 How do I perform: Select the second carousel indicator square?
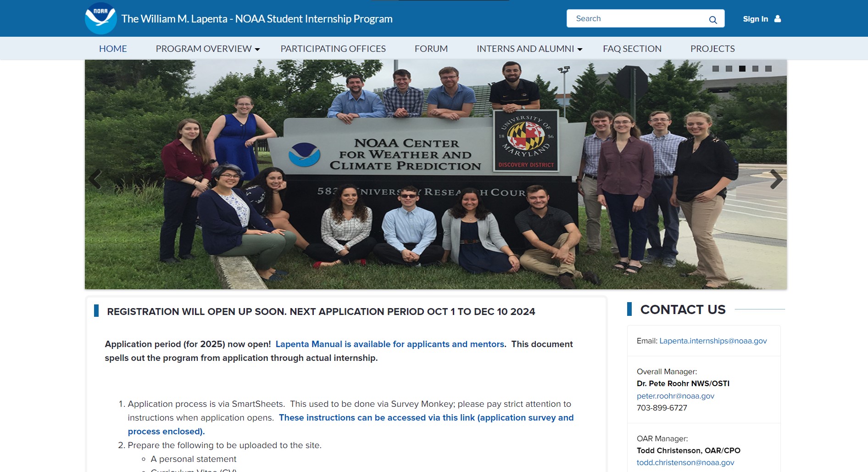tap(729, 68)
